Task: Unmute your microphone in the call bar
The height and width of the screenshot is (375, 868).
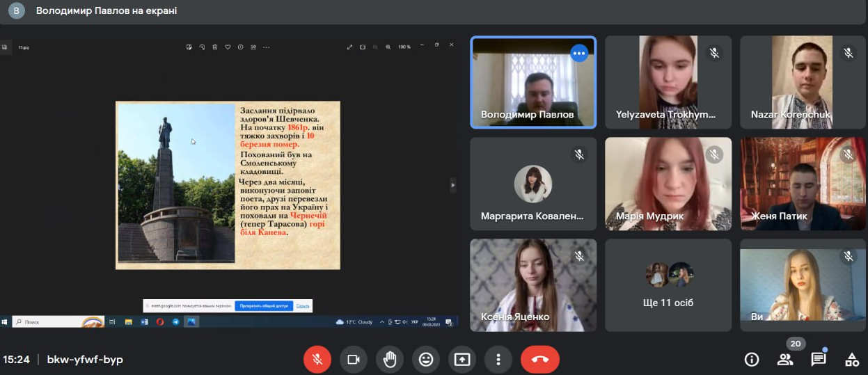Action: pos(317,360)
